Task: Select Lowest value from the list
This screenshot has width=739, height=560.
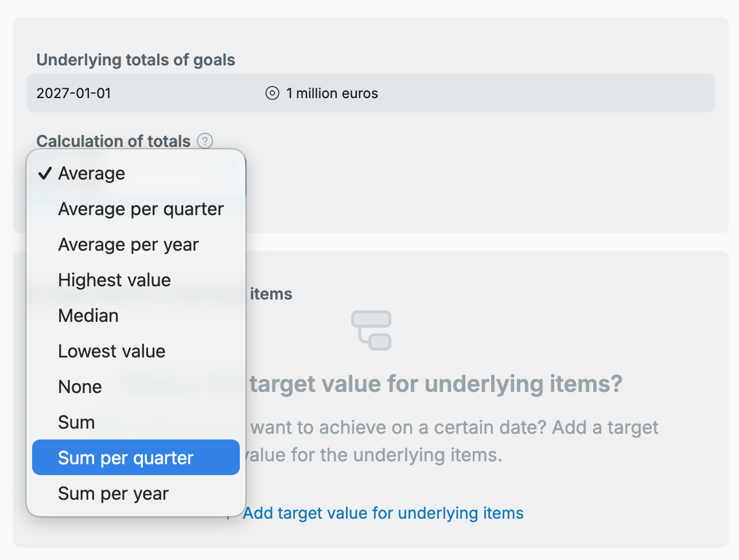Action: 112,351
